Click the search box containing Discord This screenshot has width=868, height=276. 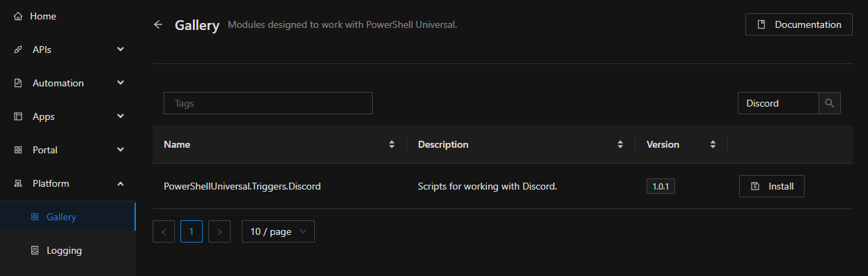coord(778,103)
